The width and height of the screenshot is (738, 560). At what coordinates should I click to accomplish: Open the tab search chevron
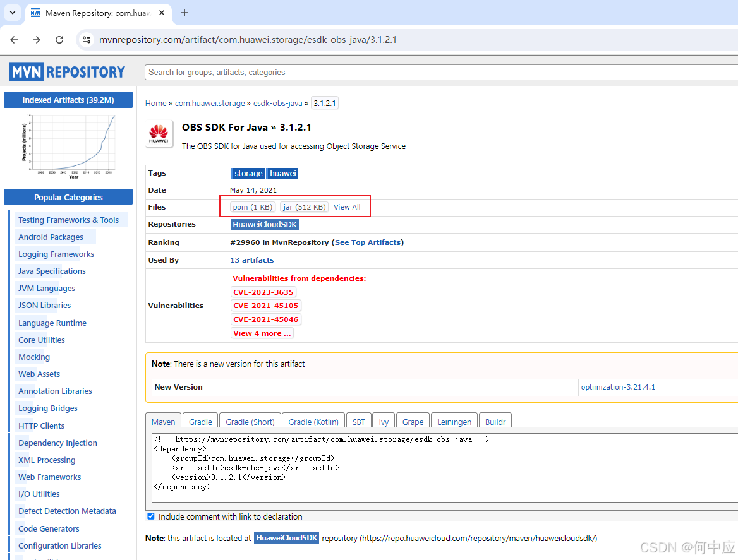click(13, 13)
